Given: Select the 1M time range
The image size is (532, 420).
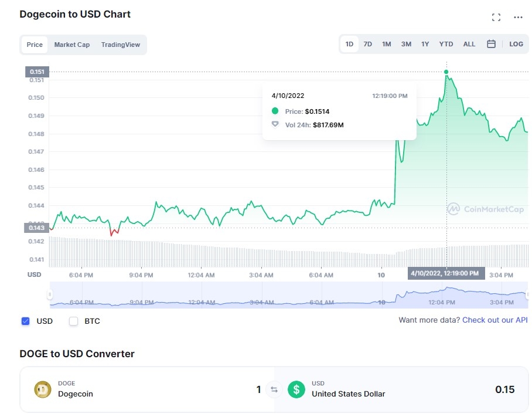Looking at the screenshot, I should [387, 44].
